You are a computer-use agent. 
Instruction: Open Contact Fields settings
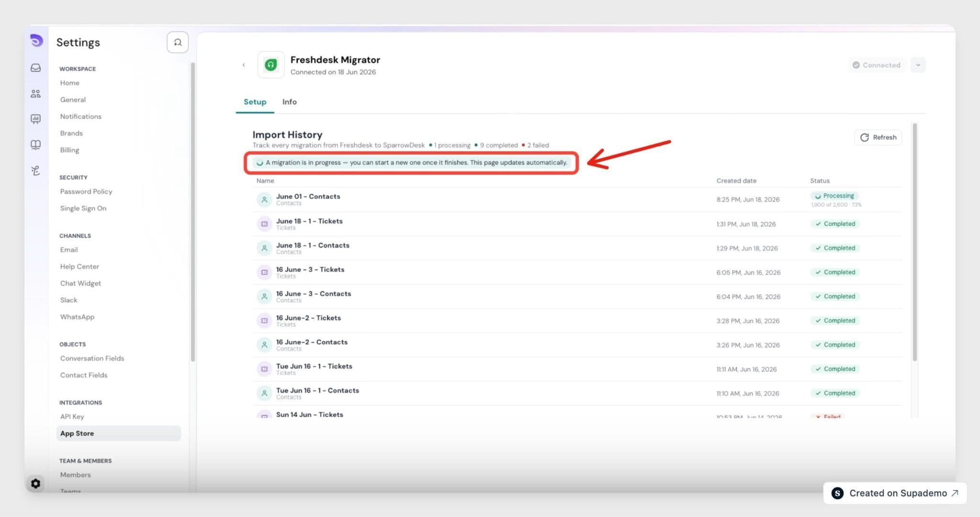[84, 375]
